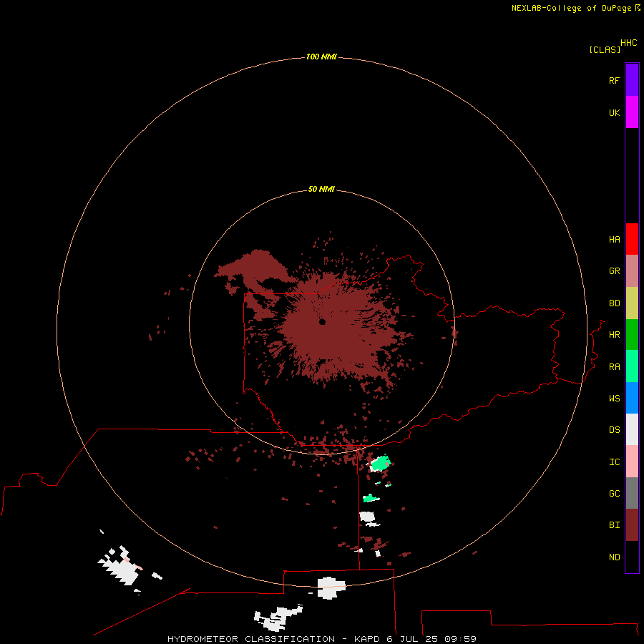Screen dimensions: 644x644
Task: Click the radar site center dot
Action: click(x=322, y=321)
